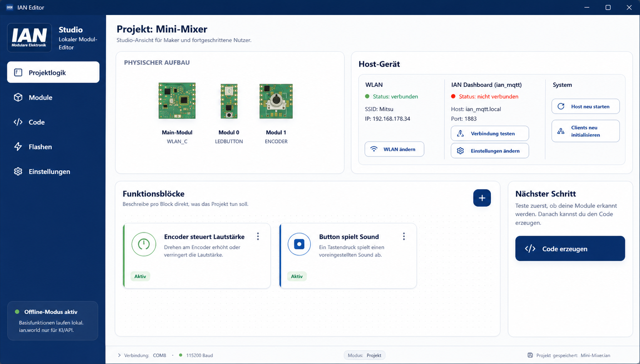Open options menu for Button spielt Sound
640x364 pixels.
point(404,237)
